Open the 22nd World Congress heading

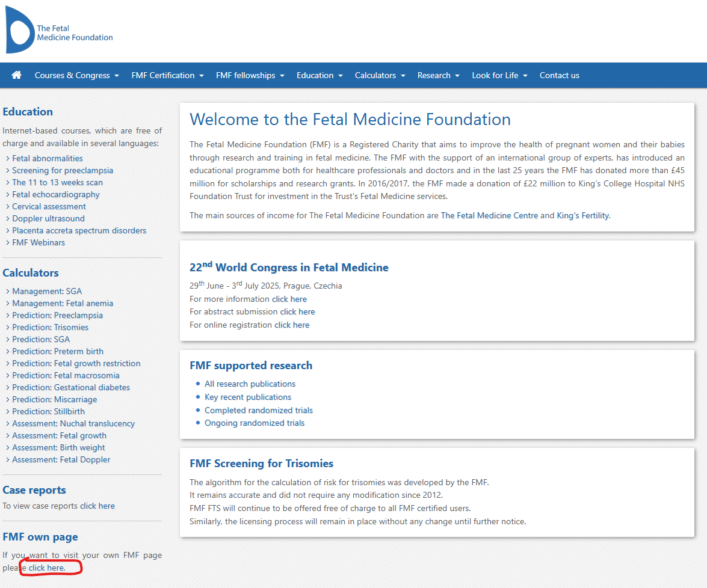pos(289,267)
